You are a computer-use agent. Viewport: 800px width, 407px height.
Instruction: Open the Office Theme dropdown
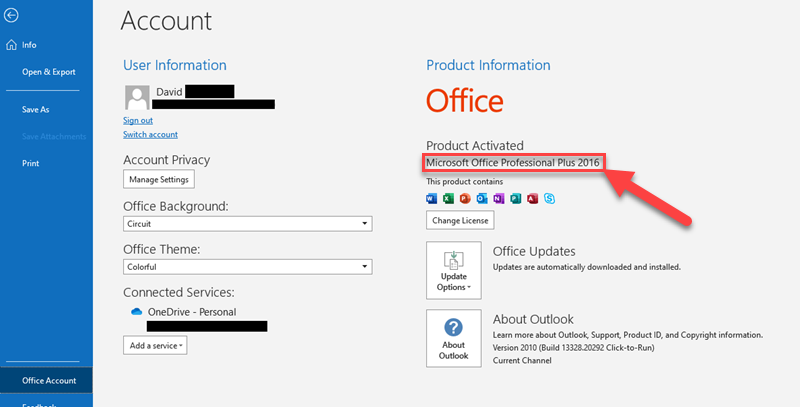coord(247,267)
